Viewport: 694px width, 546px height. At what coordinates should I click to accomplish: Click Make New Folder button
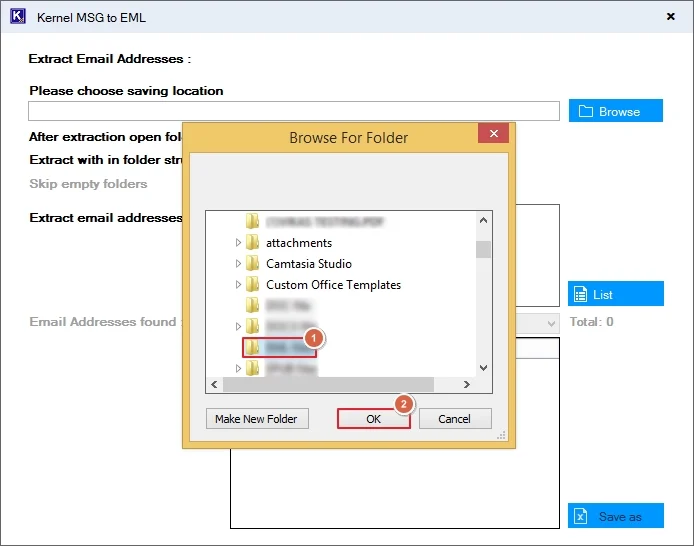(x=256, y=419)
